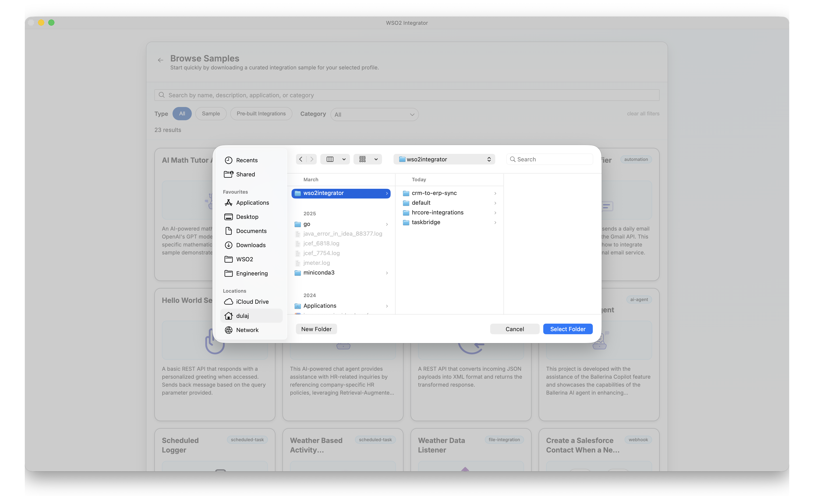Select the hrcore-integrations folder
Viewport: 814px width, 504px height.
[x=449, y=213]
